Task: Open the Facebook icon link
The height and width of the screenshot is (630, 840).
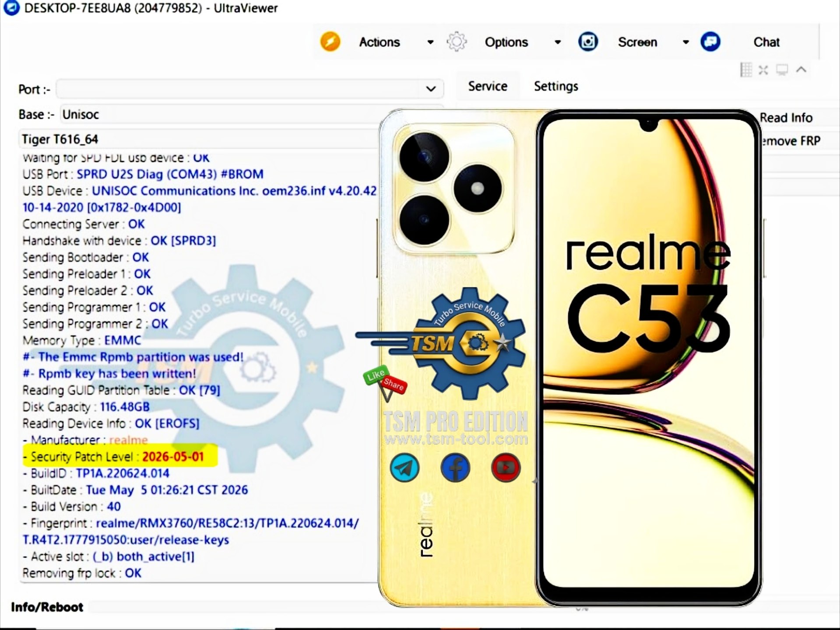Action: pos(455,468)
